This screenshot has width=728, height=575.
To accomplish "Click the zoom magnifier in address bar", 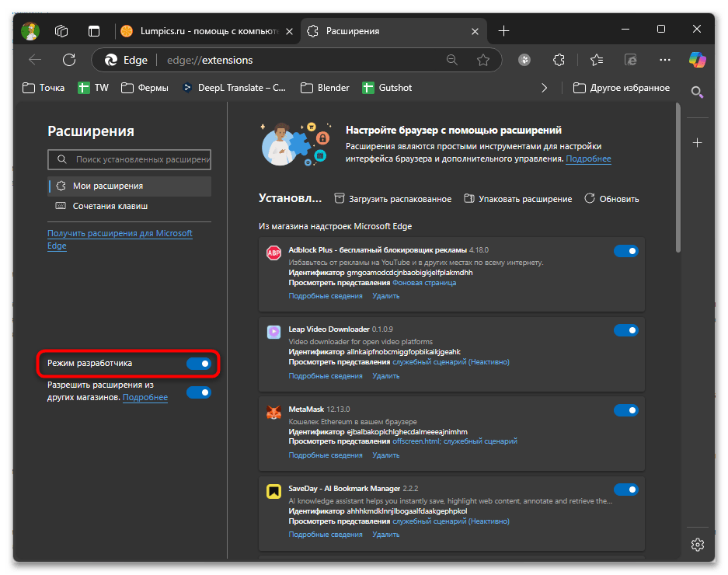I will (451, 60).
